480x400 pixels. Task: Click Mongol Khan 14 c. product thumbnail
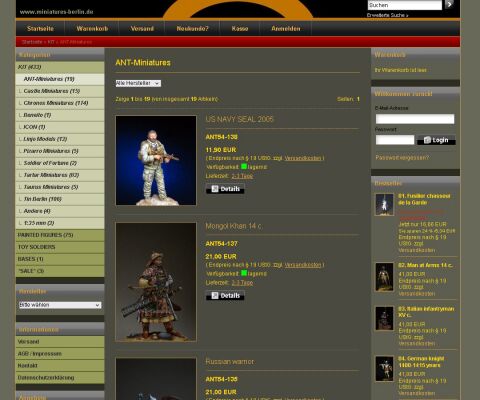point(156,282)
